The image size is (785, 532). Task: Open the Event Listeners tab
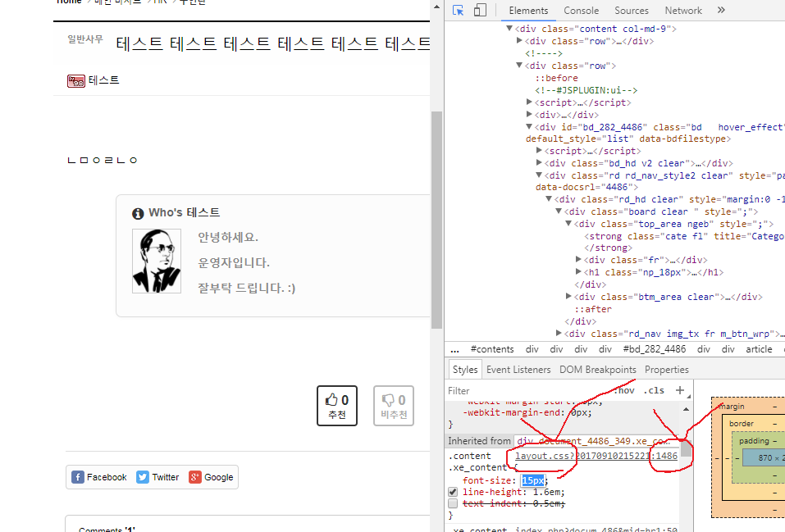518,370
